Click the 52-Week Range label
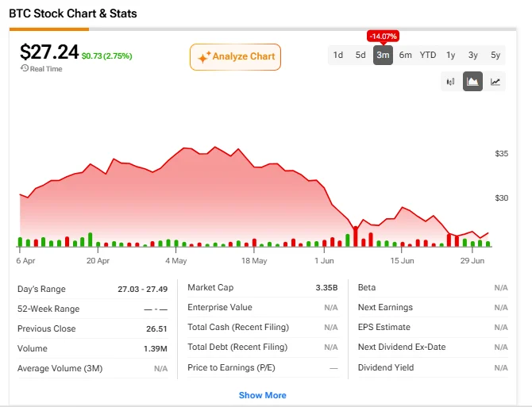The height and width of the screenshot is (407, 532). (x=48, y=309)
